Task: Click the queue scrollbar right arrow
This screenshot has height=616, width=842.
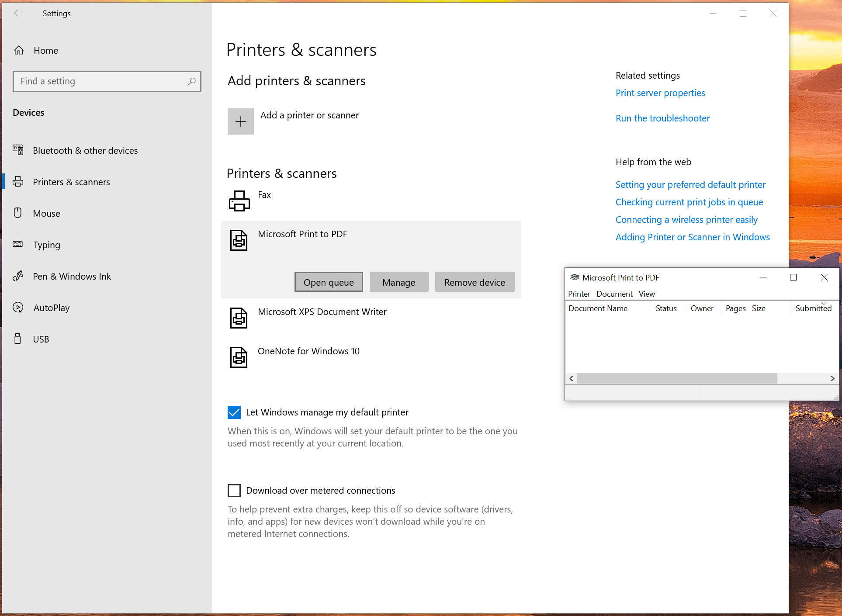Action: click(832, 378)
